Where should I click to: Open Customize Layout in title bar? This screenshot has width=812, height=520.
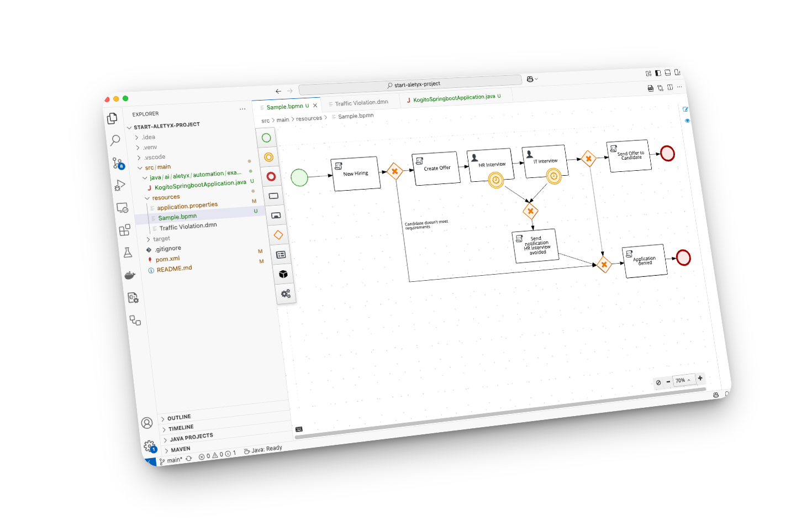click(648, 73)
